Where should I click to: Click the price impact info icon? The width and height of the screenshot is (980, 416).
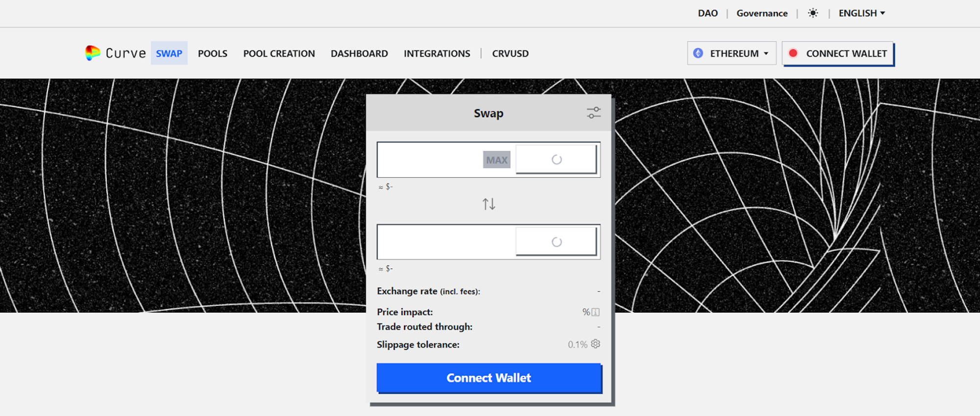595,312
